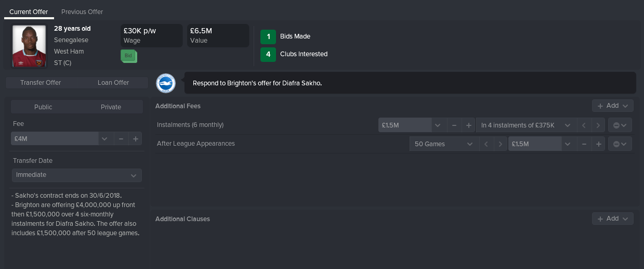Image resolution: width=644 pixels, height=269 pixels.
Task: Add a new Additional Fee
Action: [613, 106]
